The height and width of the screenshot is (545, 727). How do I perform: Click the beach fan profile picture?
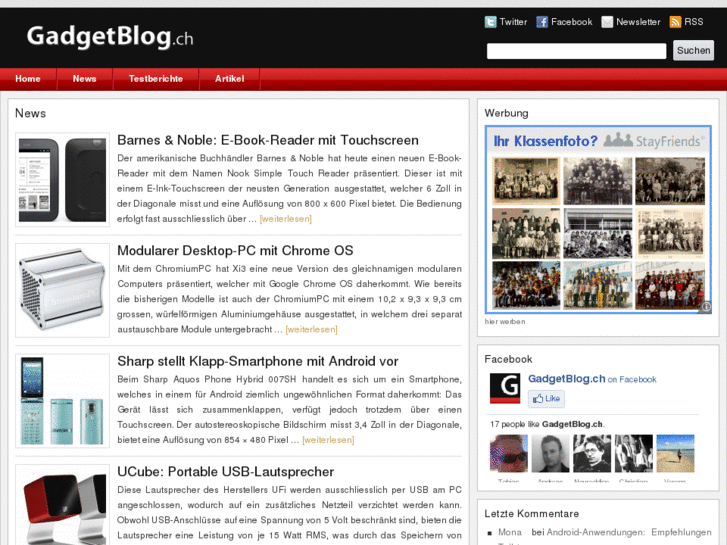click(676, 453)
